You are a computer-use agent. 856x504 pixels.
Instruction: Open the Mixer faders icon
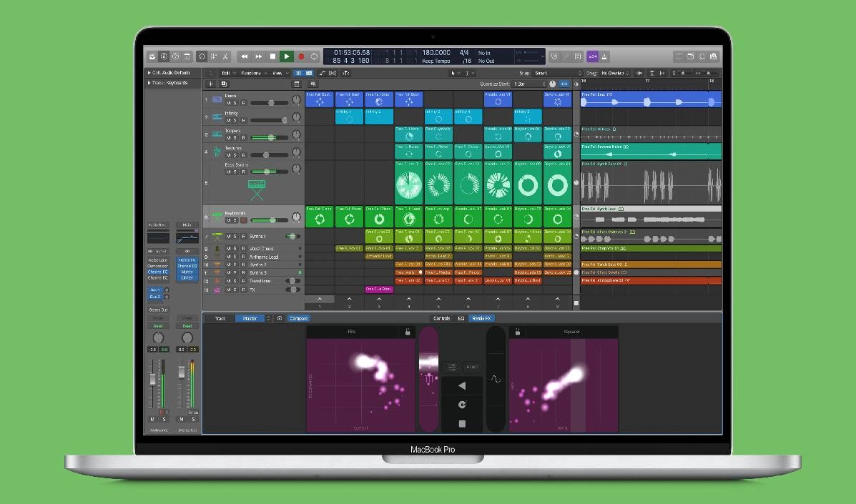coord(213,56)
